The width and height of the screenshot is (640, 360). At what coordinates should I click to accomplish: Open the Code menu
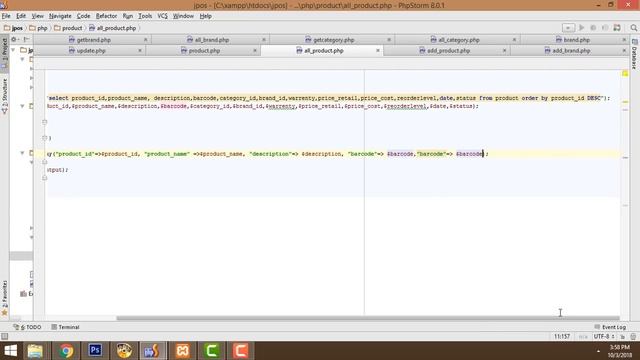[x=83, y=16]
